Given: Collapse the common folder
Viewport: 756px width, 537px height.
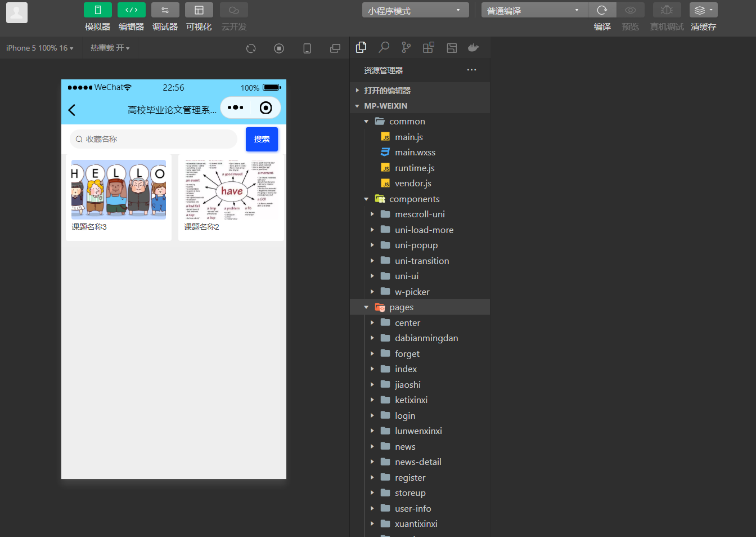Looking at the screenshot, I should click(420, 122).
